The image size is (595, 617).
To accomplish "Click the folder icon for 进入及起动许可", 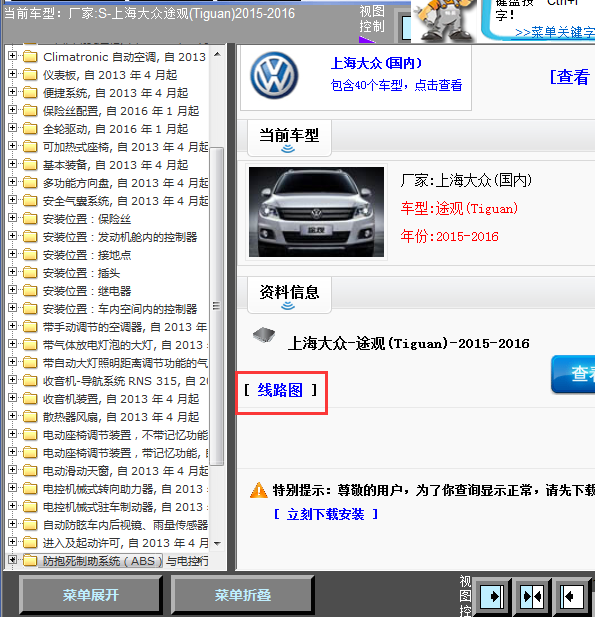I will [30, 543].
